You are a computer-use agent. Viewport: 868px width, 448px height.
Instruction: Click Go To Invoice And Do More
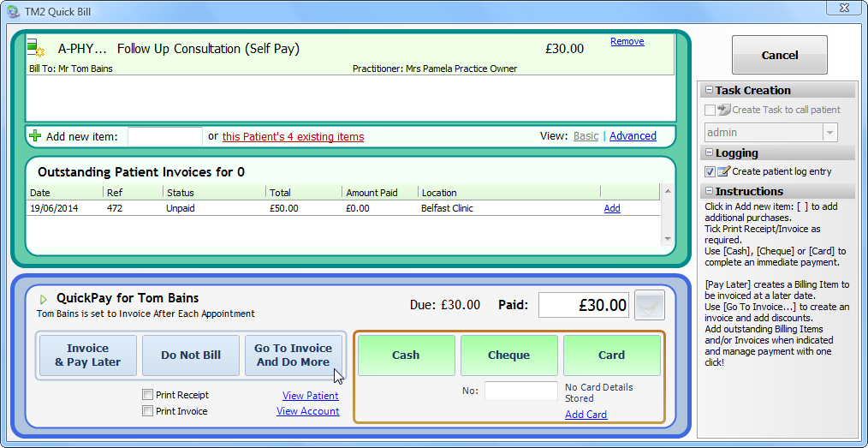point(294,355)
